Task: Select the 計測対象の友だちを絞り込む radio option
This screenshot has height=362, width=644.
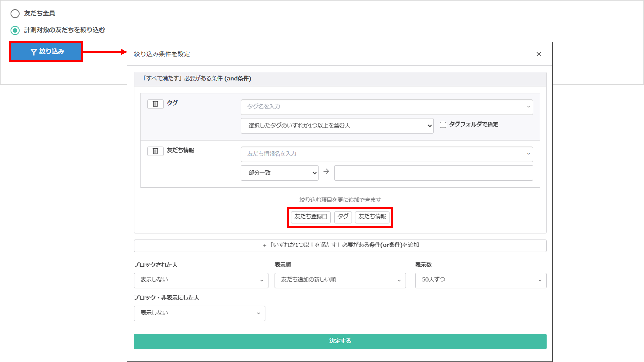Action: click(15, 30)
